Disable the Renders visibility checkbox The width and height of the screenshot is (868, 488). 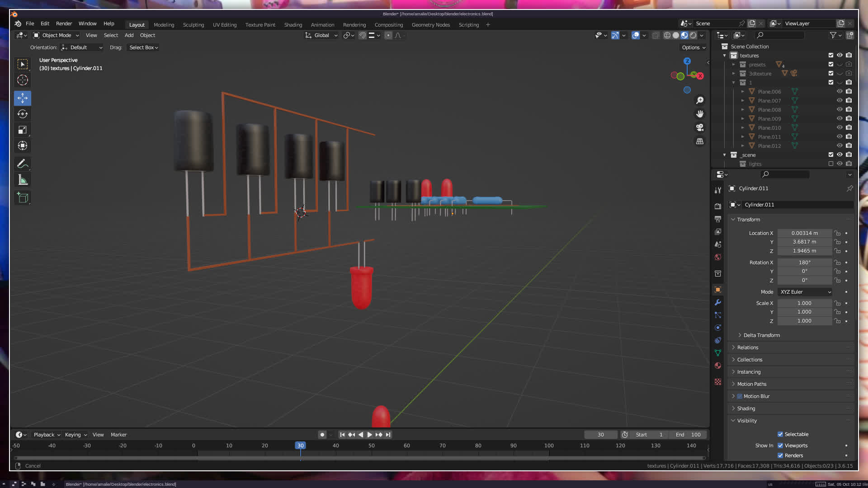(x=780, y=455)
